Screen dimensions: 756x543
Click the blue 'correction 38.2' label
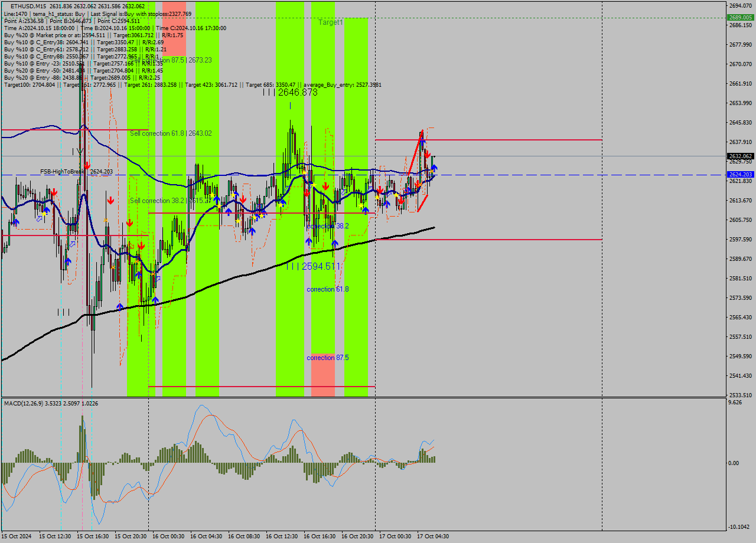[x=328, y=226]
